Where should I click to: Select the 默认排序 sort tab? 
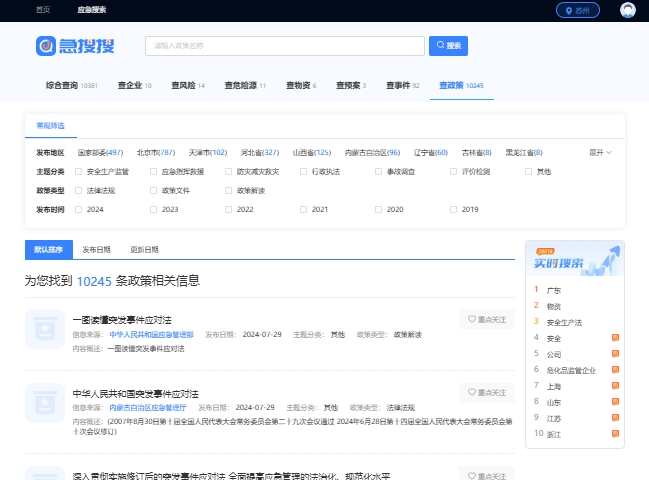[x=49, y=250]
